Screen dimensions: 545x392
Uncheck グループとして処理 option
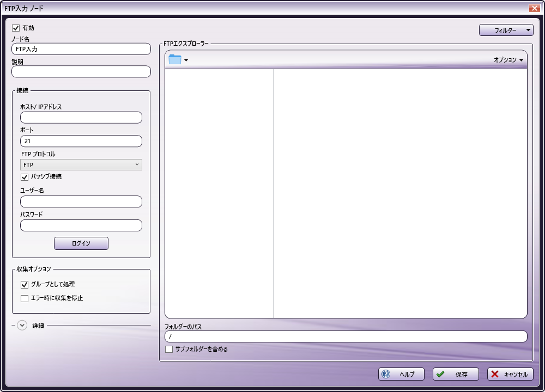coord(25,284)
